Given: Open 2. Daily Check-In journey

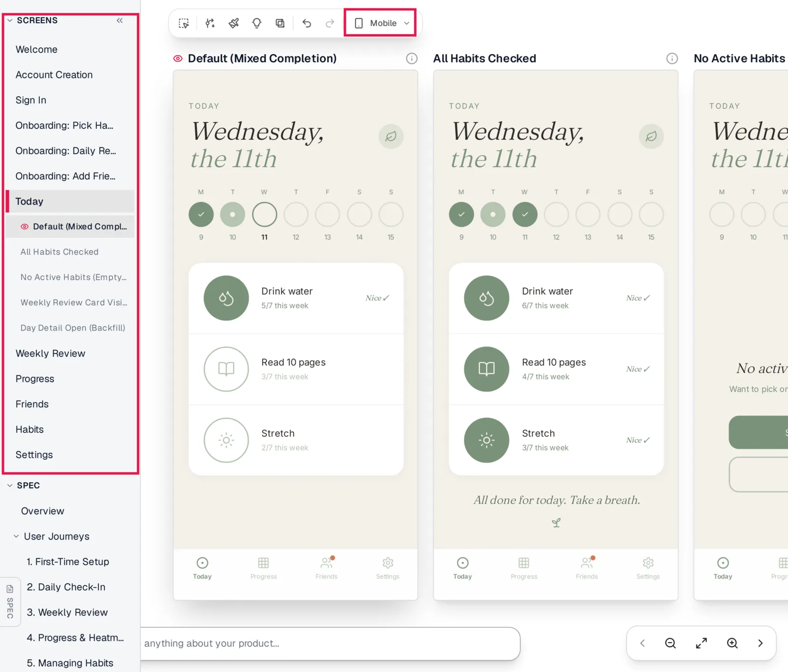Looking at the screenshot, I should coord(66,587).
